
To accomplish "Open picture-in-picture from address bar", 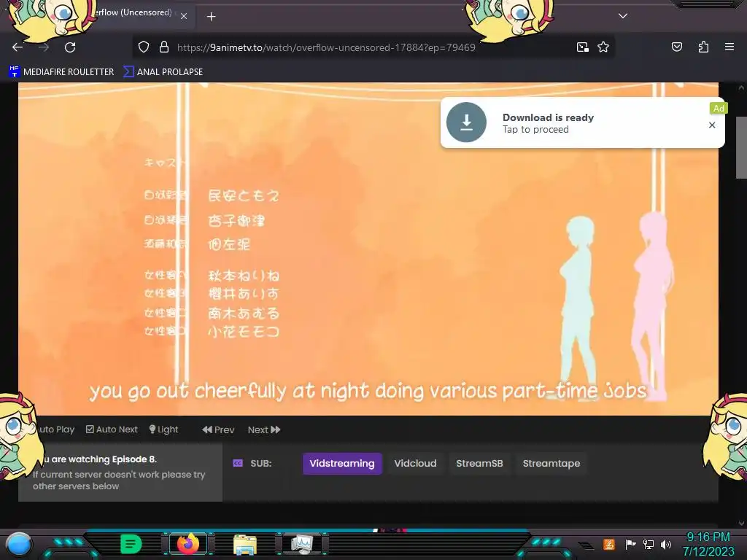I will (582, 47).
